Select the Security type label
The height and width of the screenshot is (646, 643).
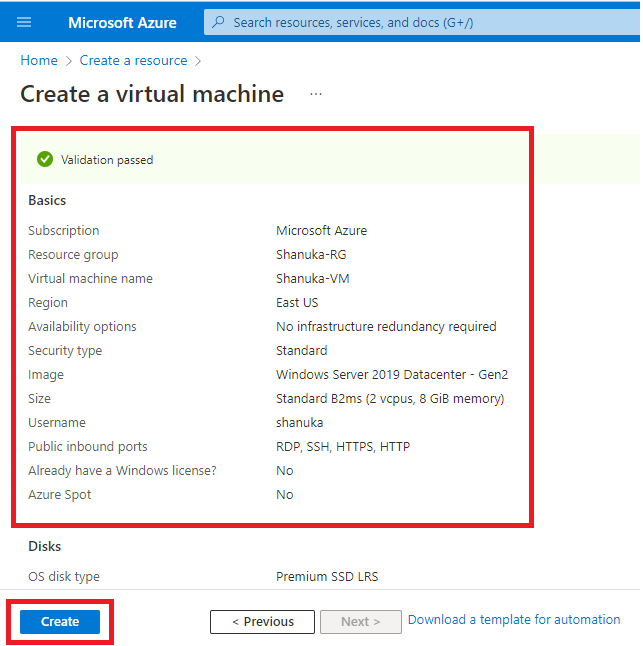point(65,351)
